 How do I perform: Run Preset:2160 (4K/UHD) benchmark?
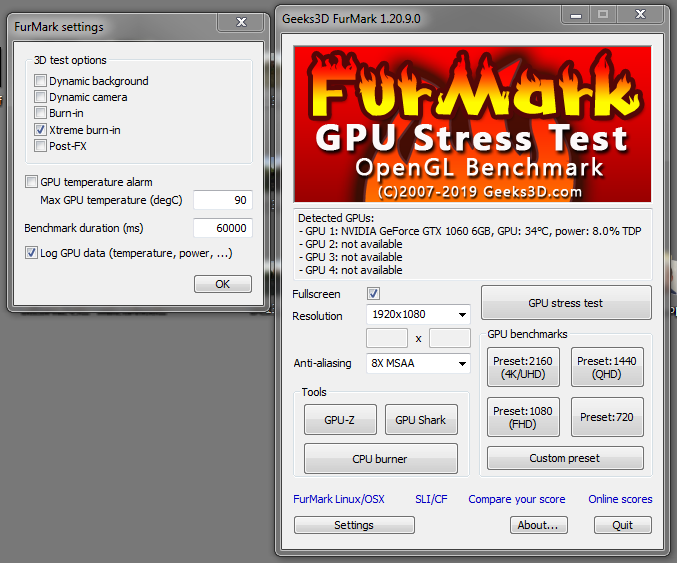(523, 367)
